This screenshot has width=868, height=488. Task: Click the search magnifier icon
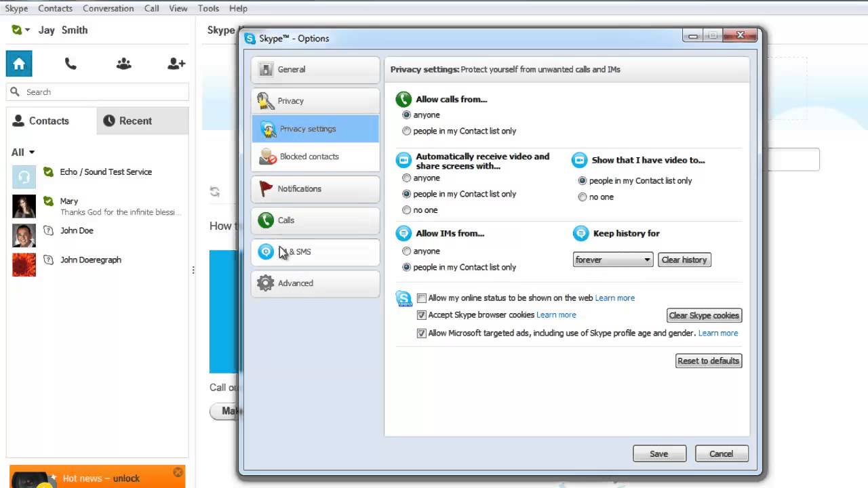(x=16, y=91)
